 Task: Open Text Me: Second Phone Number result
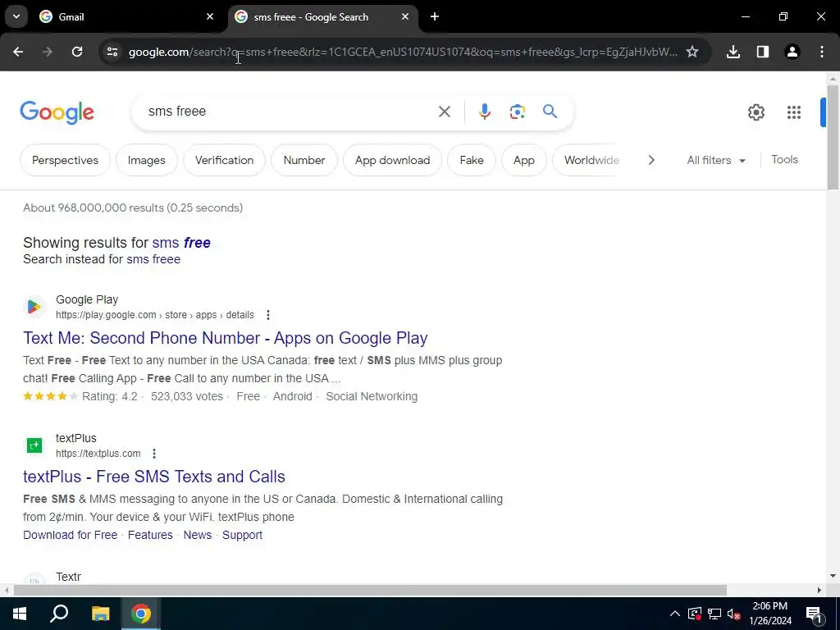pyautogui.click(x=225, y=338)
